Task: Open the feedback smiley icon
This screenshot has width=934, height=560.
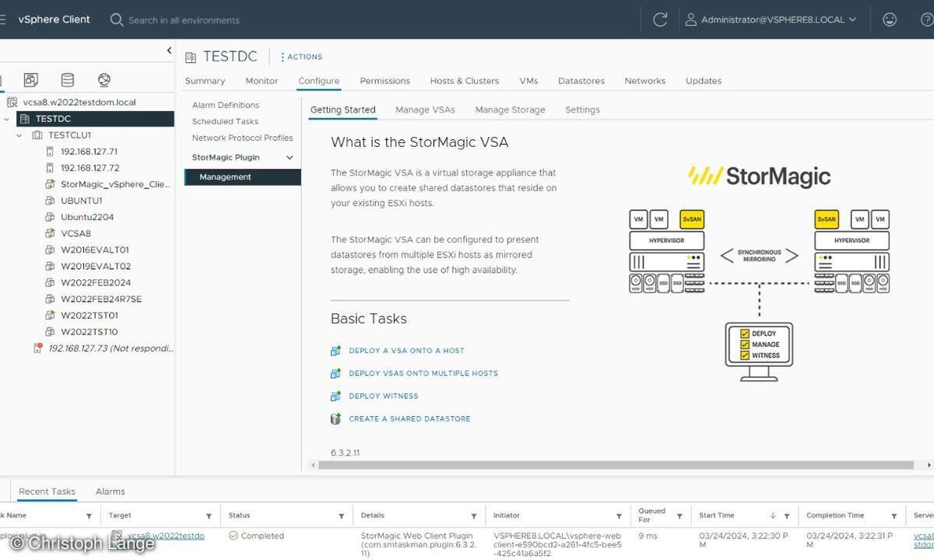Action: pyautogui.click(x=890, y=19)
